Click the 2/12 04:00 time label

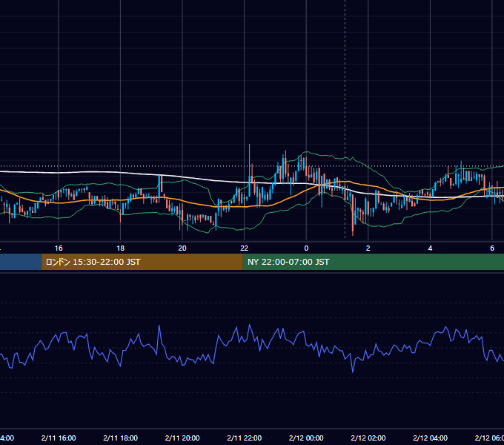pos(430,438)
